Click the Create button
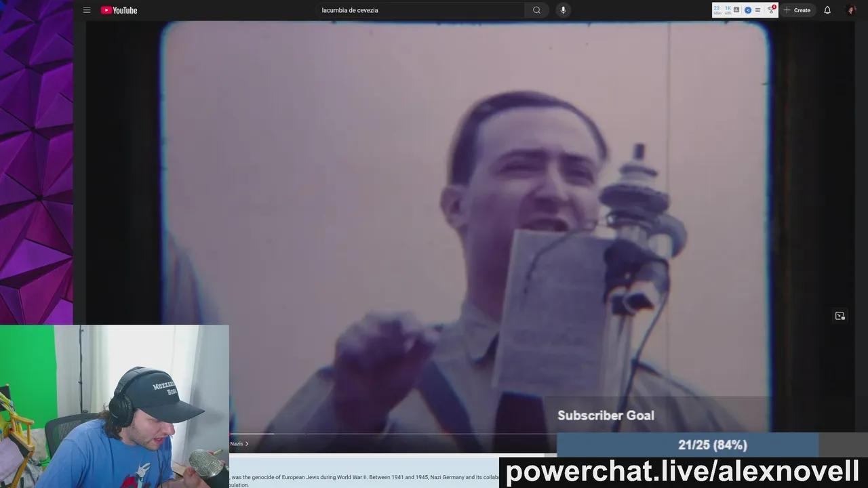Viewport: 868px width, 488px height. click(797, 10)
